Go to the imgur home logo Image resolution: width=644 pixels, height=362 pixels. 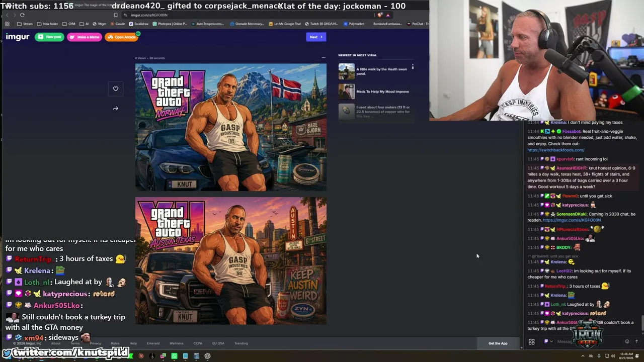18,37
